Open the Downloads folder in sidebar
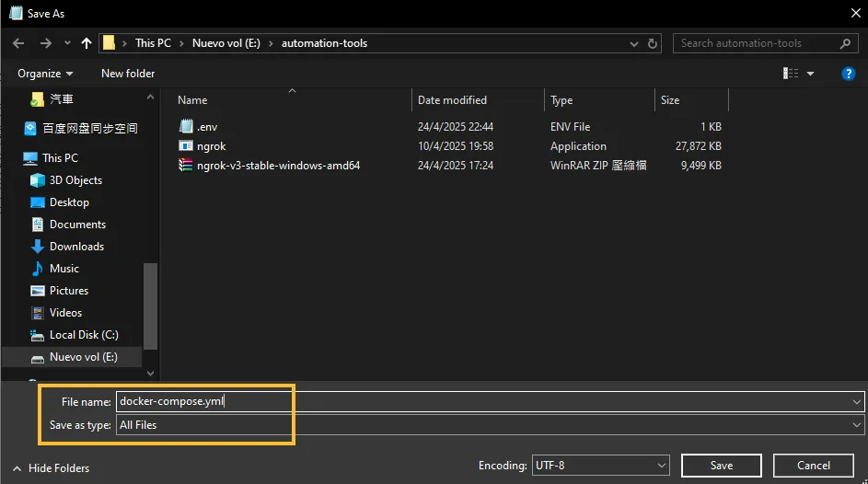This screenshot has width=868, height=484. coord(76,247)
